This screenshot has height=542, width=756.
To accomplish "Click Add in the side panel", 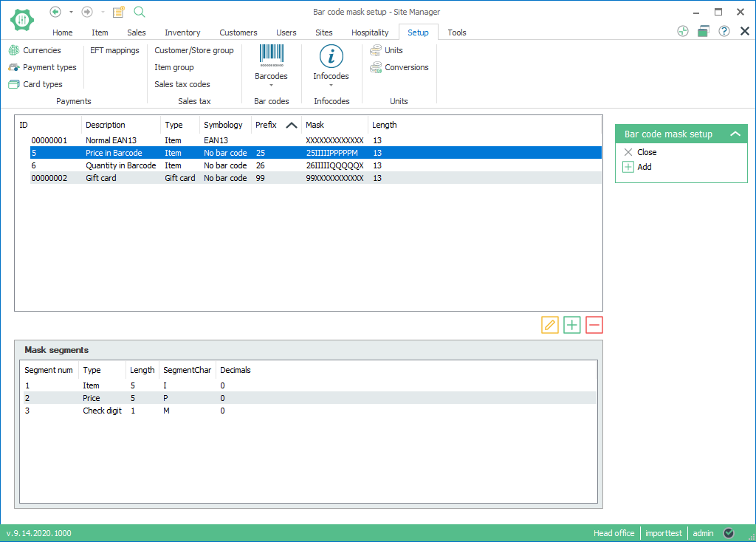I will 644,167.
